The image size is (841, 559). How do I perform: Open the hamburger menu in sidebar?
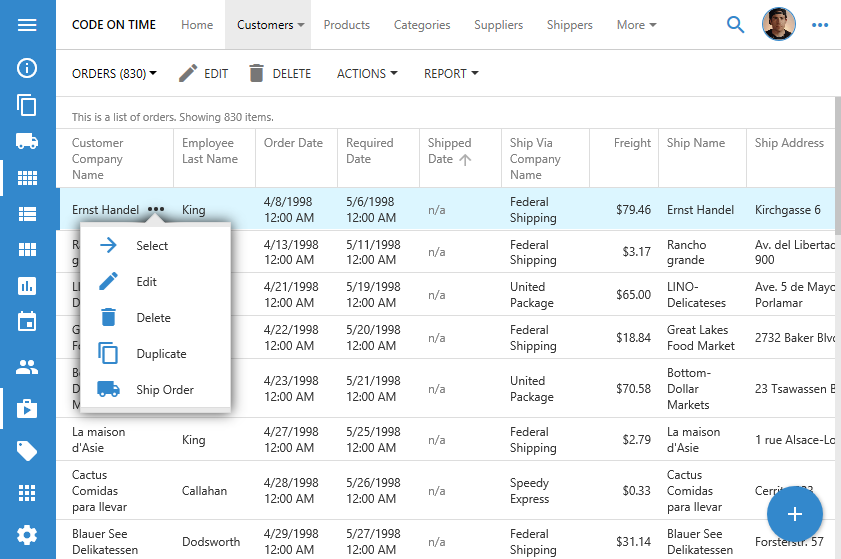click(27, 25)
